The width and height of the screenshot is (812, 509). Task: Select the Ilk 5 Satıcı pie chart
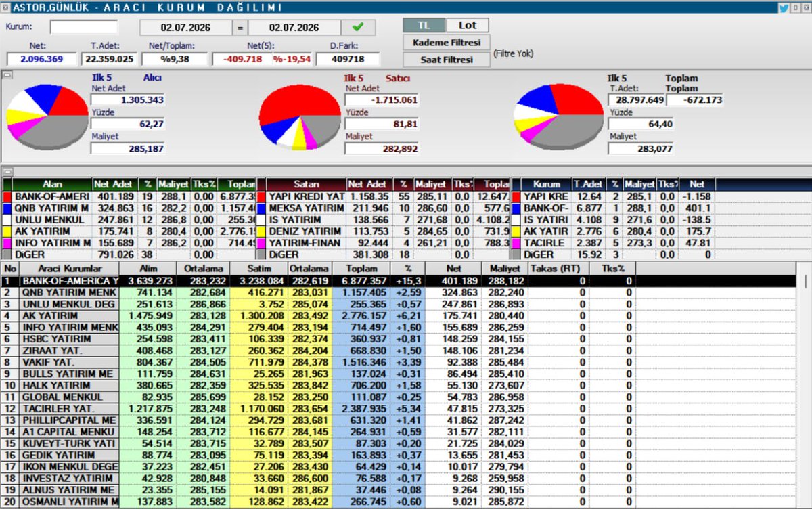(x=299, y=118)
